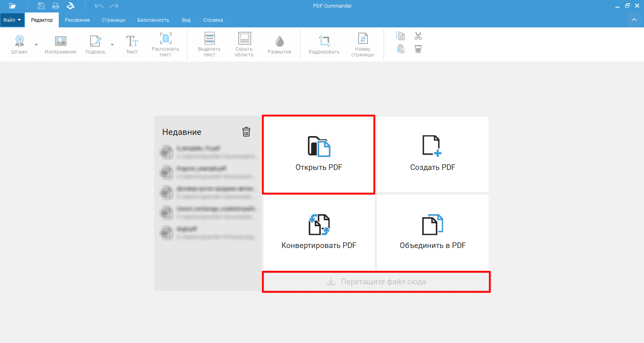Open the Безопасность tab

[x=153, y=20]
